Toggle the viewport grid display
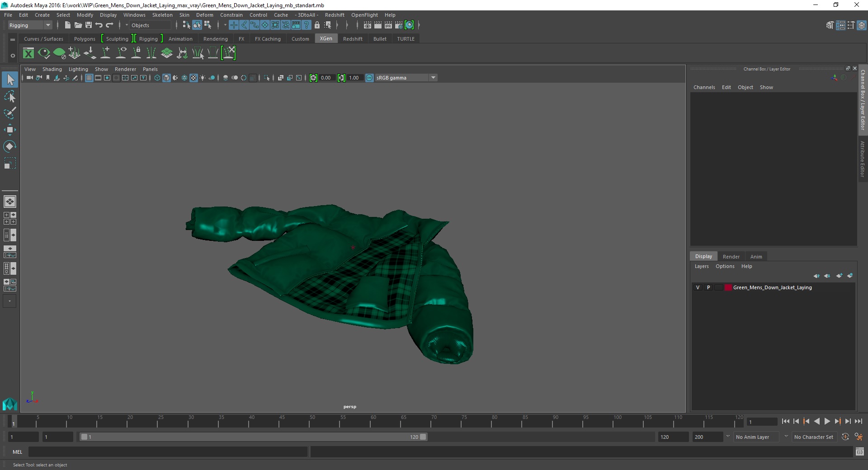This screenshot has width=868, height=470. 89,78
